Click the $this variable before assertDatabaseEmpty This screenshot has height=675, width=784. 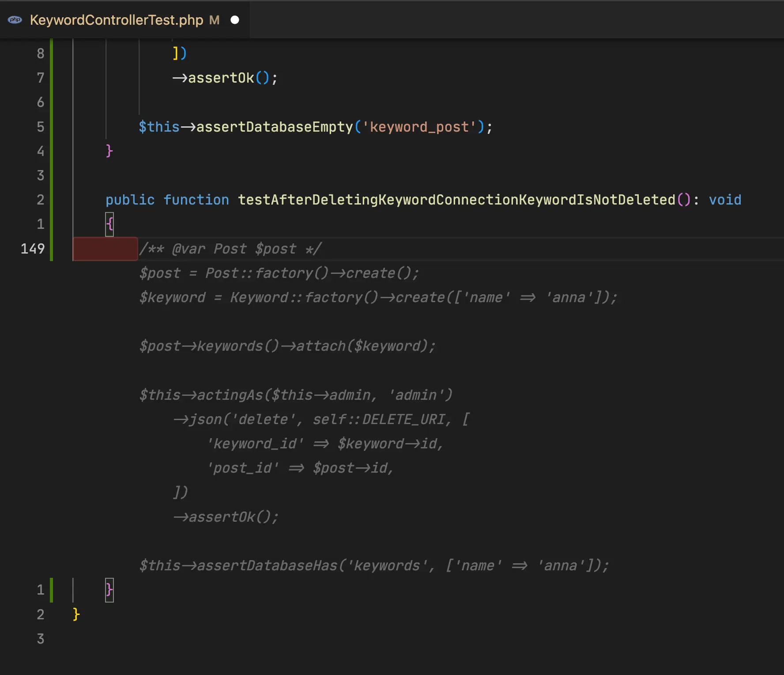[x=159, y=127]
